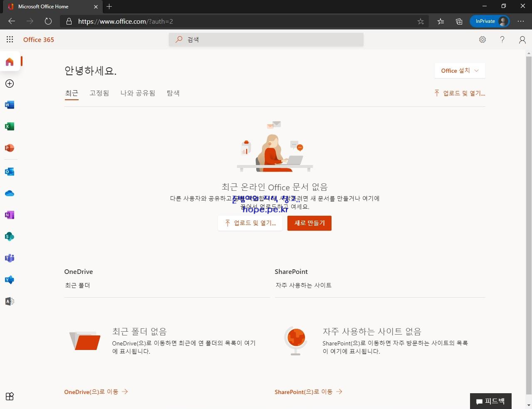Launch Word from the sidebar
Screen dimensions: 532x409
click(x=10, y=105)
